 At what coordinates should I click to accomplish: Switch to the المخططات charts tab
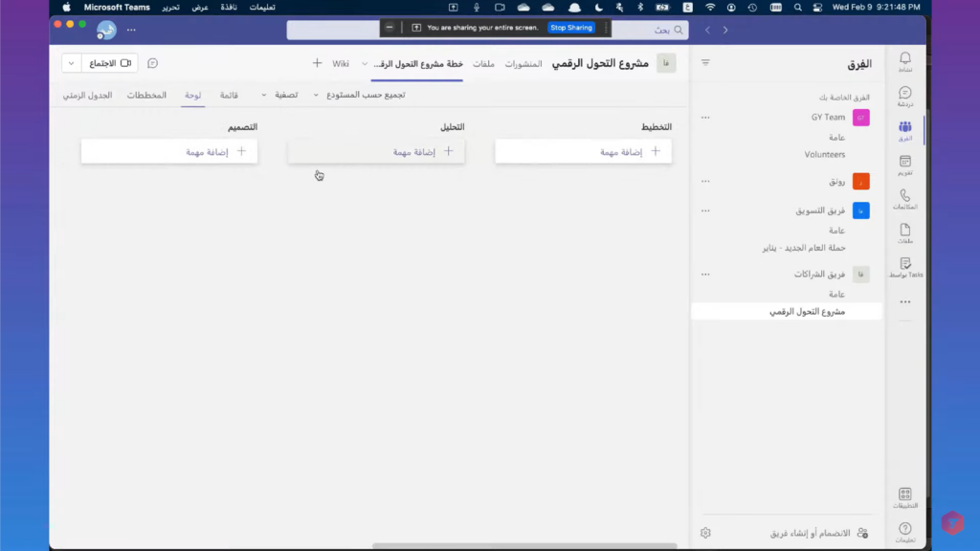[146, 95]
